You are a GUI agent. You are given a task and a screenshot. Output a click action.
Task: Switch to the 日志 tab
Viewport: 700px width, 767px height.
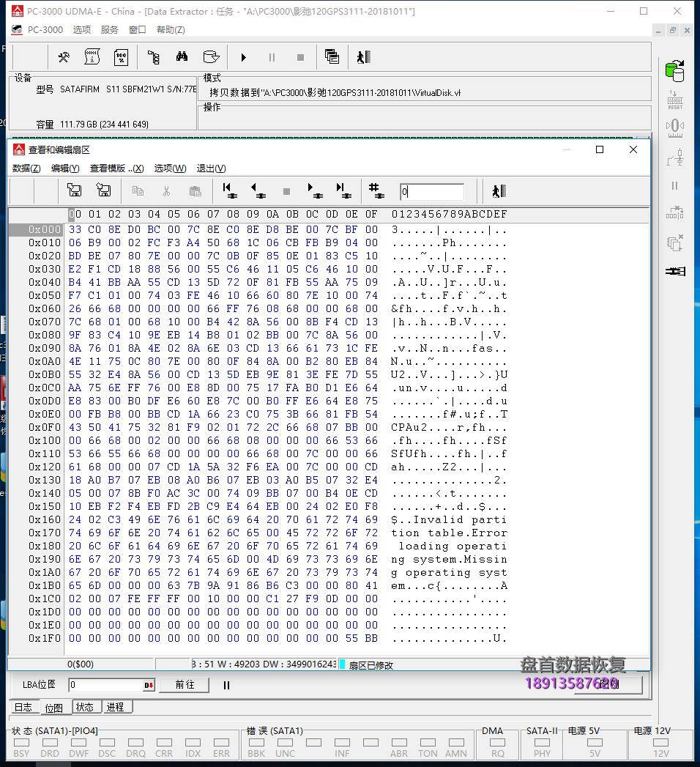pos(23,708)
